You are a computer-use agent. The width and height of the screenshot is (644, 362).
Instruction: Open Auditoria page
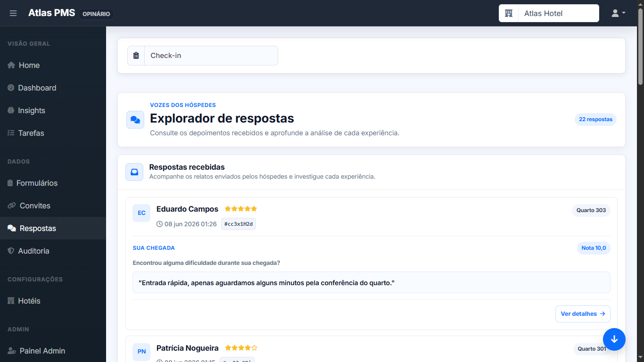tap(53, 251)
